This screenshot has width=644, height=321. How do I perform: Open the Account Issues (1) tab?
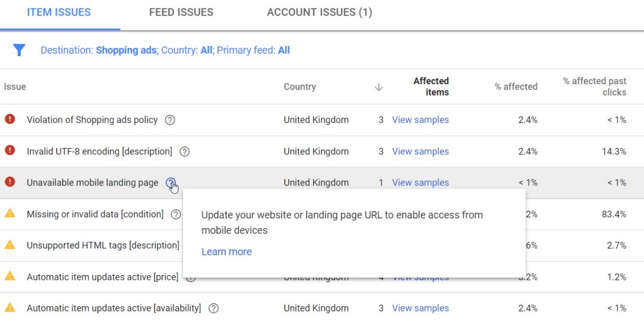tap(320, 13)
